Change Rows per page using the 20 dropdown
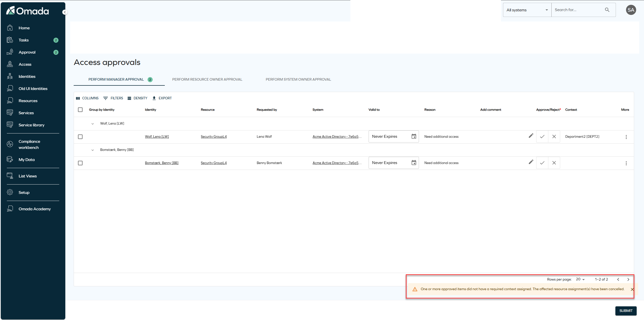 point(579,279)
